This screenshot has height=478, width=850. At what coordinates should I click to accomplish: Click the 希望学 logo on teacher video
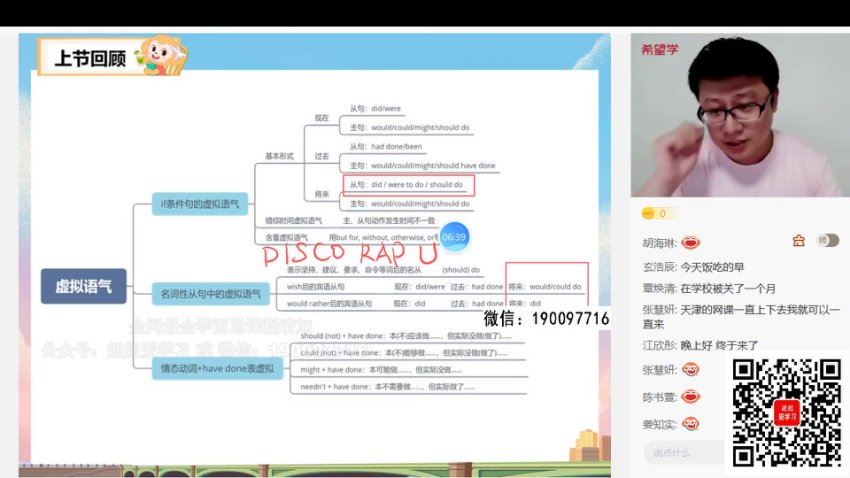click(x=659, y=49)
